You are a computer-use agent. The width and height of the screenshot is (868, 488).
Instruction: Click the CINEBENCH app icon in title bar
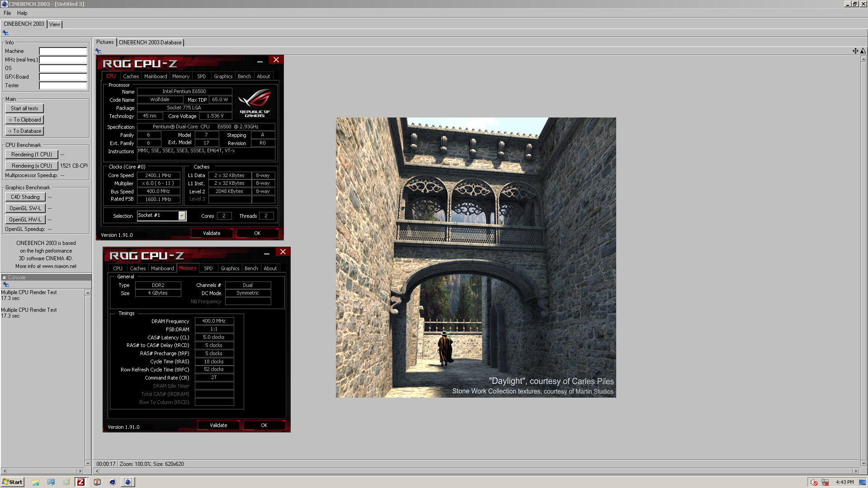[x=4, y=4]
